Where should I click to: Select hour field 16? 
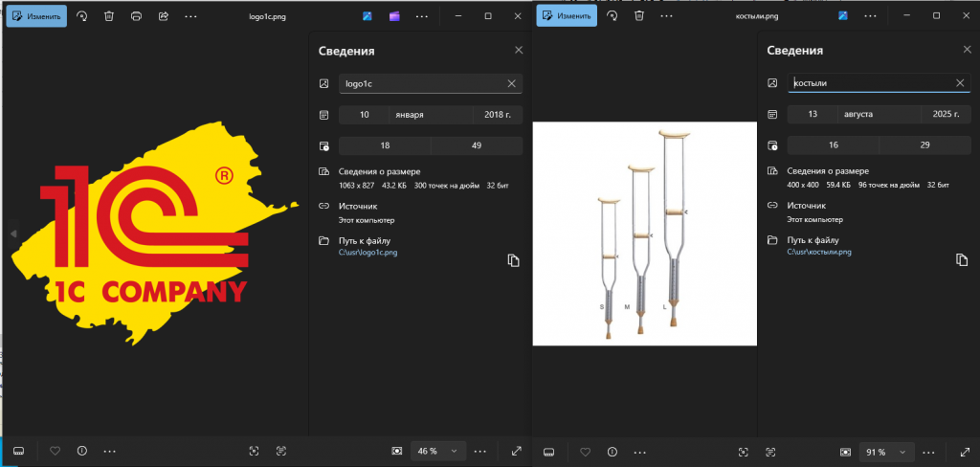(834, 145)
